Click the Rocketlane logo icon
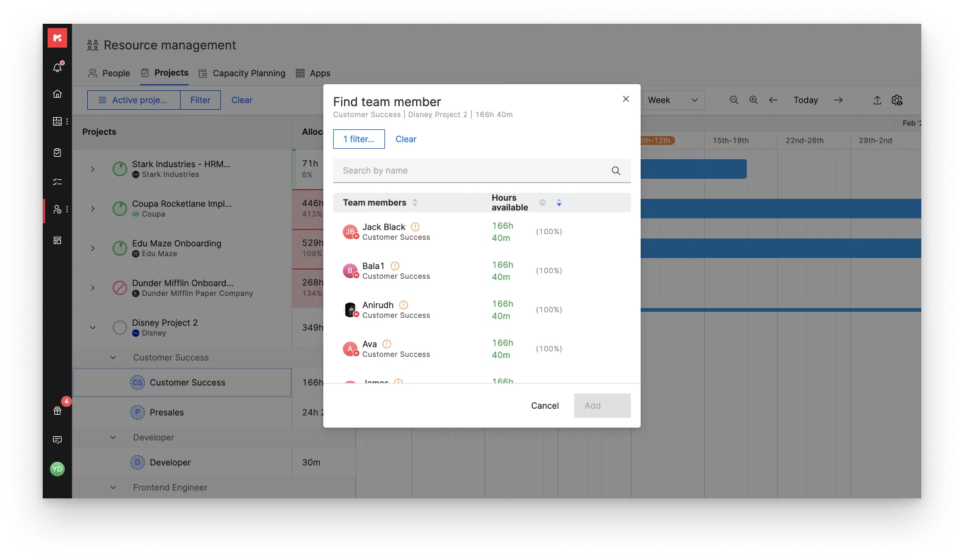 (57, 38)
